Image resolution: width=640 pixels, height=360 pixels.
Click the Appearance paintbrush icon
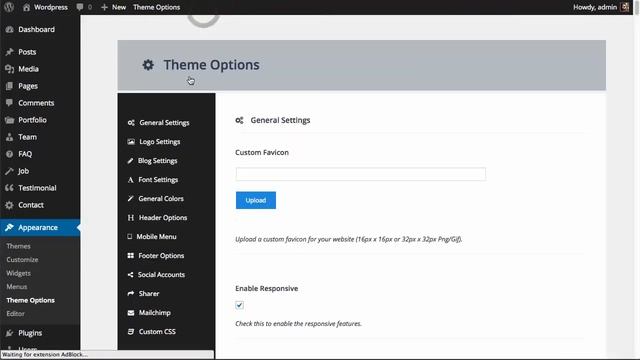click(x=9, y=227)
